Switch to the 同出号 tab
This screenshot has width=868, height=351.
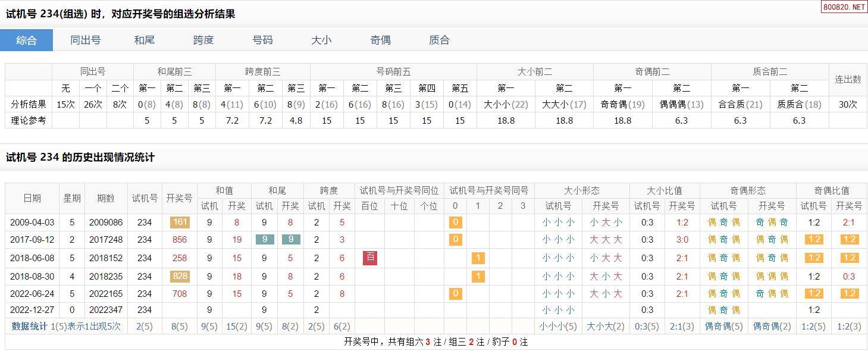(85, 40)
